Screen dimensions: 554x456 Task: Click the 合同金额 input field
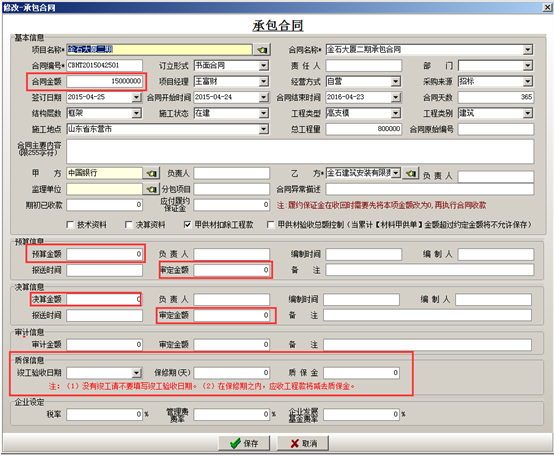pos(105,81)
